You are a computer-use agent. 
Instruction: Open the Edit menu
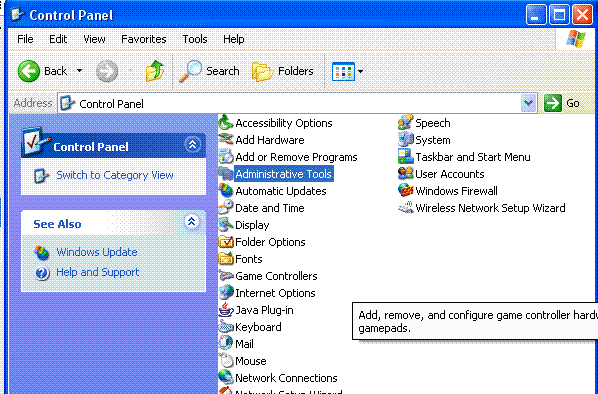tap(58, 39)
